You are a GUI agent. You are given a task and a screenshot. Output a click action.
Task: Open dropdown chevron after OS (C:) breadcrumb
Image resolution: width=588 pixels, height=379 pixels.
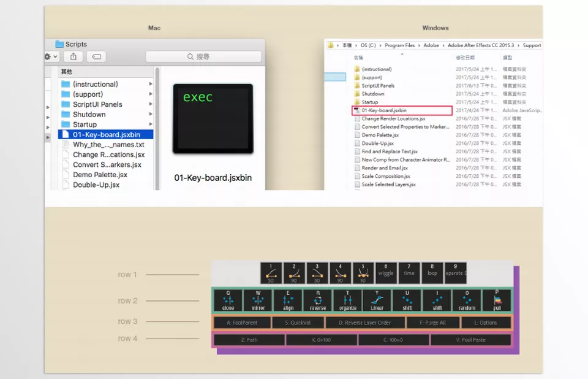[x=380, y=45]
